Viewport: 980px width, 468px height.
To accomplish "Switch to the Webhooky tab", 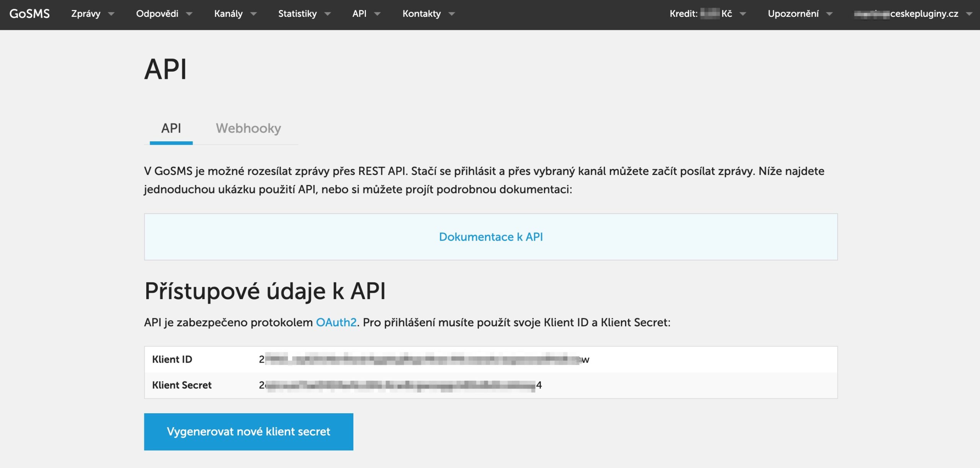I will tap(248, 128).
